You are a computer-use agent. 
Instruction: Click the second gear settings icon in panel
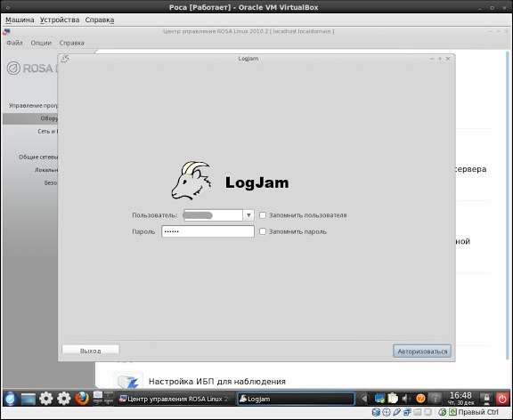point(64,399)
